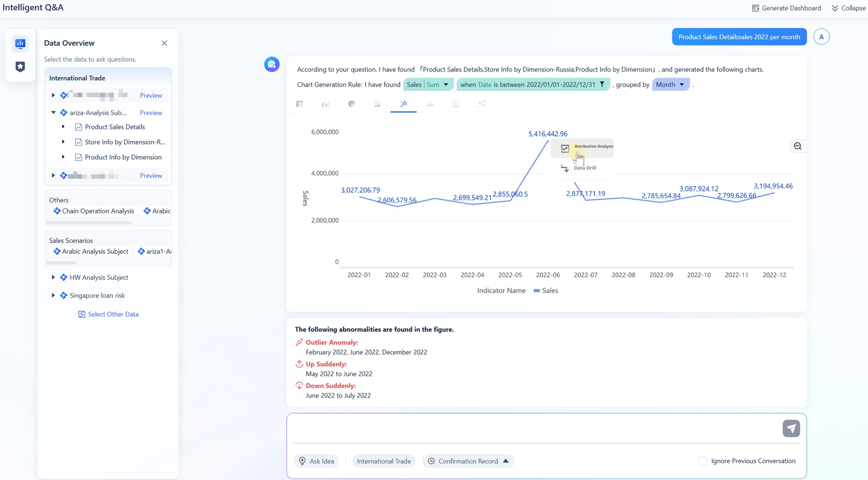Select the pie chart type icon
Image resolution: width=868 pixels, height=480 pixels.
coord(351,104)
